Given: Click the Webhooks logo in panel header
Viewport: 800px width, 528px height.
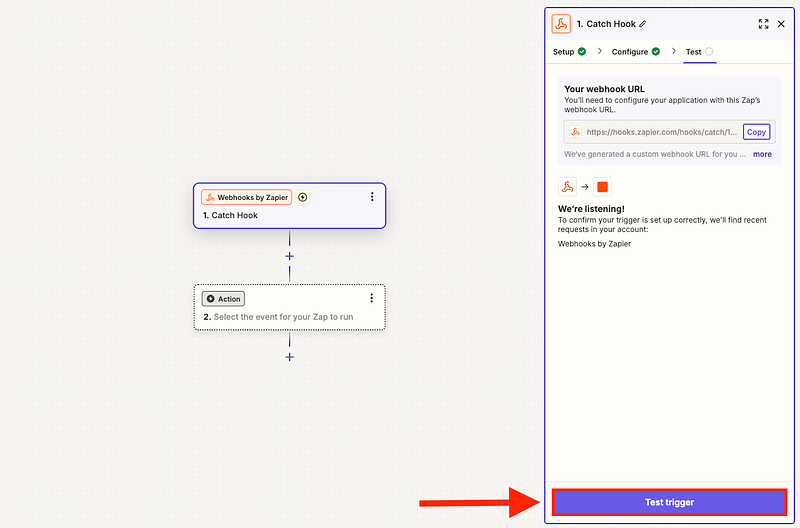Looking at the screenshot, I should 561,24.
